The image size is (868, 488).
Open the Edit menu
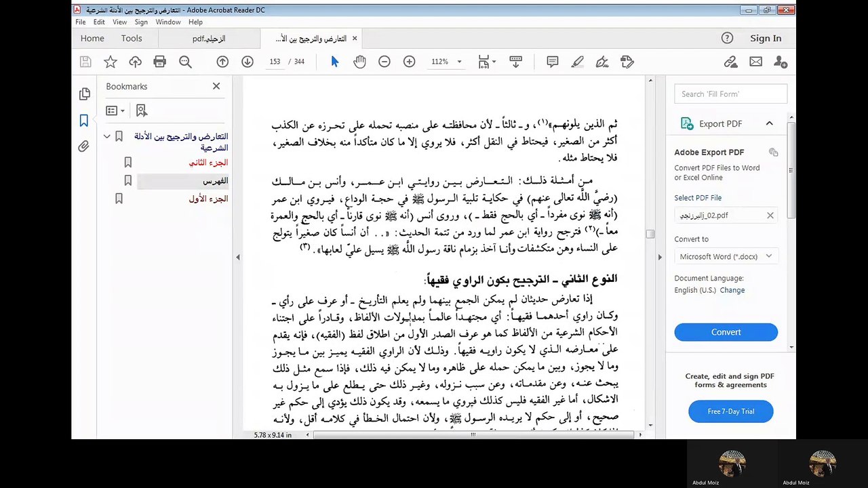99,22
